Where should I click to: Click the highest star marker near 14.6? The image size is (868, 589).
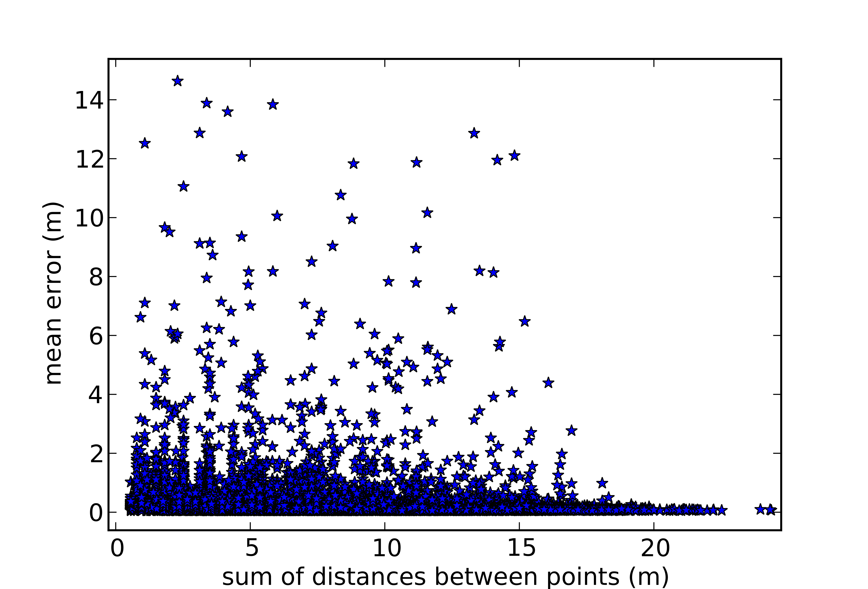(177, 81)
